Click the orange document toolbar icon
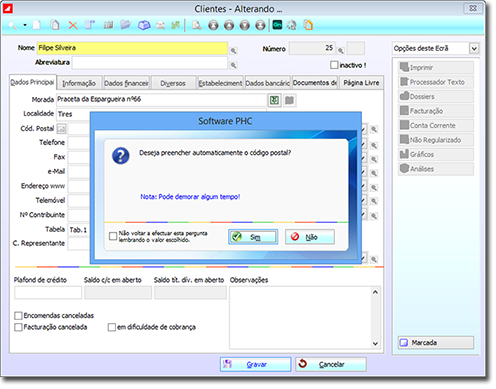Viewport: 496px width, 389px height. tap(308, 25)
